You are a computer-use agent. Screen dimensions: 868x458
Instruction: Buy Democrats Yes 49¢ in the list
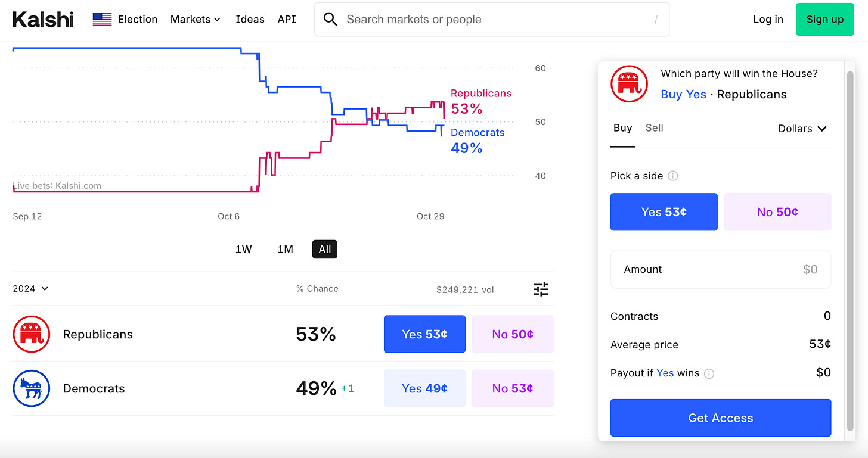[424, 388]
